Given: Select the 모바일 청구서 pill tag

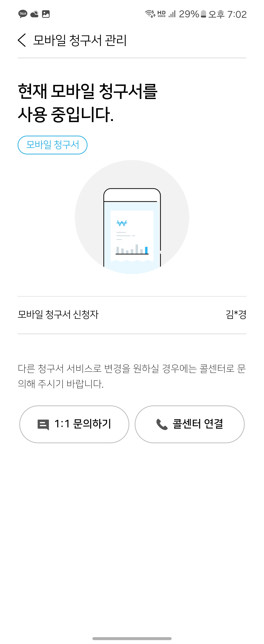Looking at the screenshot, I should coord(53,145).
